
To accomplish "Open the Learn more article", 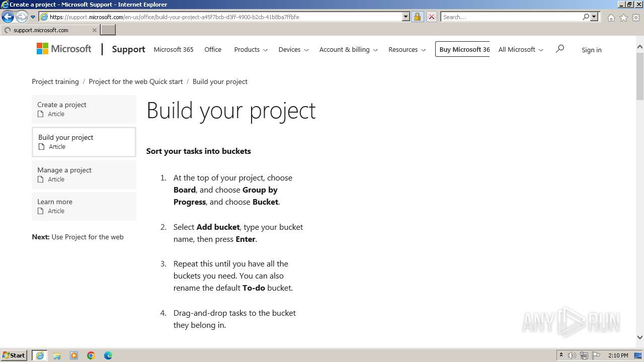I will pos(84,206).
